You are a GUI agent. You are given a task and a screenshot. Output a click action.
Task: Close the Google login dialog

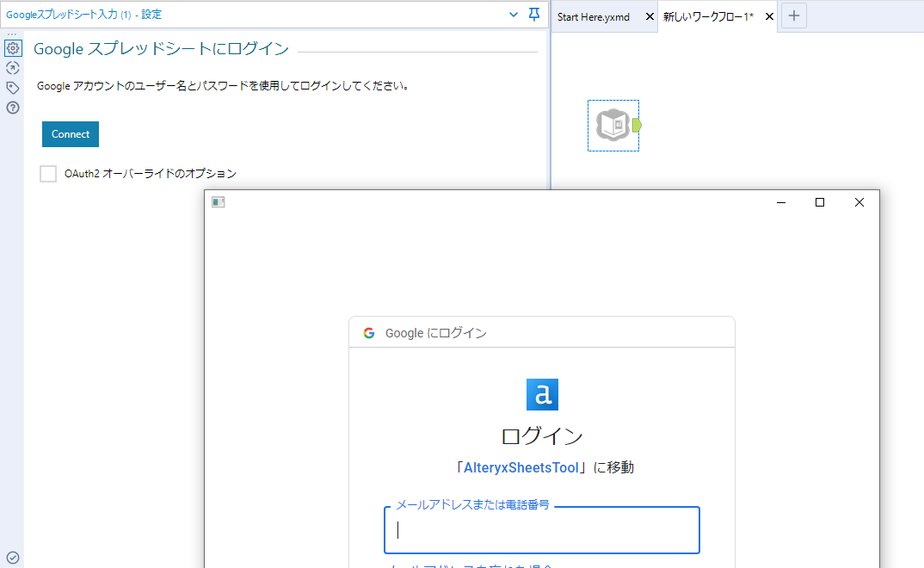tap(859, 203)
